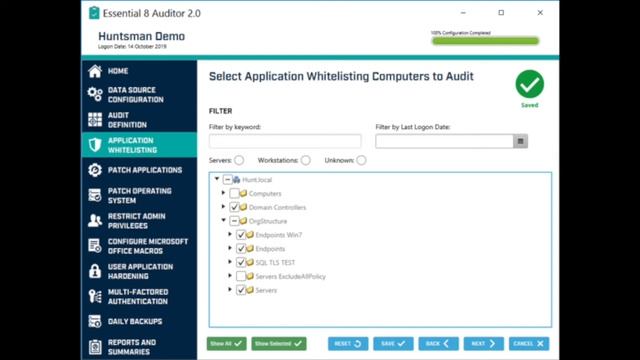640x360 pixels.
Task: Click the green Saved checkmark icon
Action: point(529,84)
